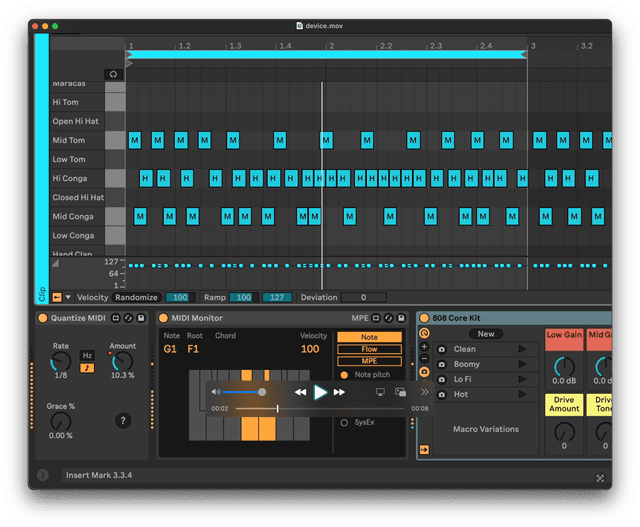Click the Quantize MIDI show/hide presets icon
The width and height of the screenshot is (640, 527).
[116, 318]
